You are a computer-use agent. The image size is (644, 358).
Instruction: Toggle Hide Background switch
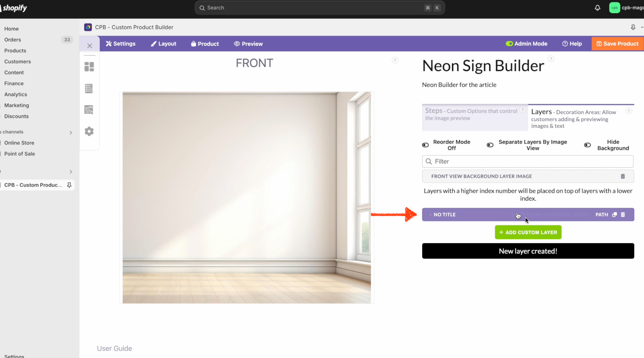click(587, 145)
